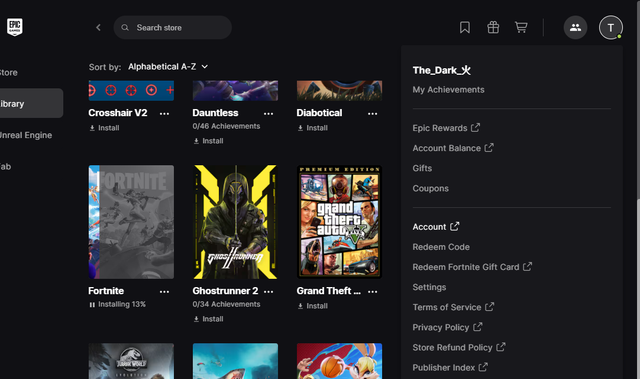Install Diabotical

[313, 128]
